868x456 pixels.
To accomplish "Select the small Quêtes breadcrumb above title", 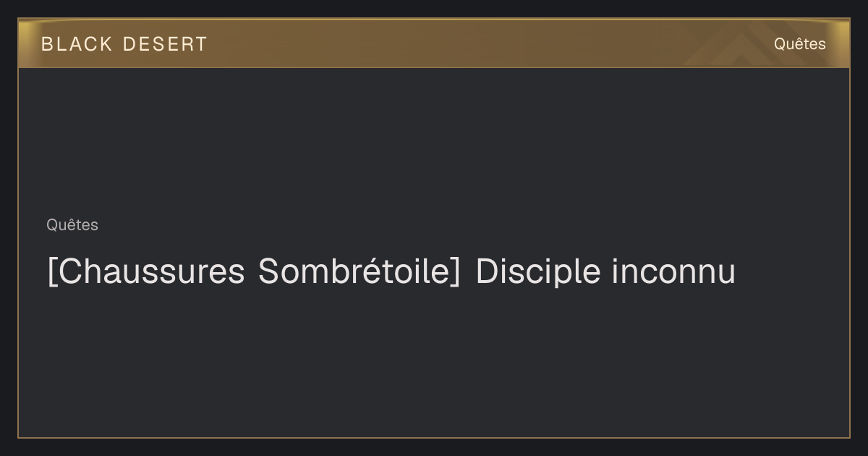I will click(72, 225).
